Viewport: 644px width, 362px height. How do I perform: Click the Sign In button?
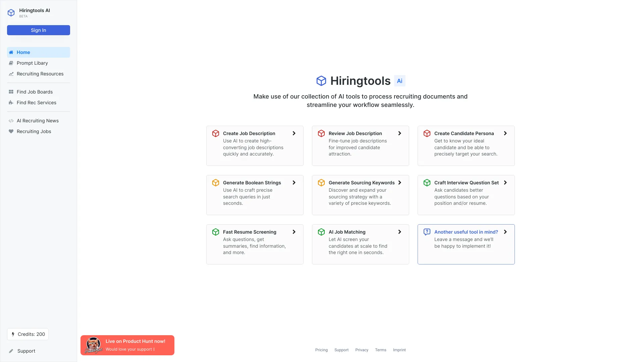pos(38,30)
